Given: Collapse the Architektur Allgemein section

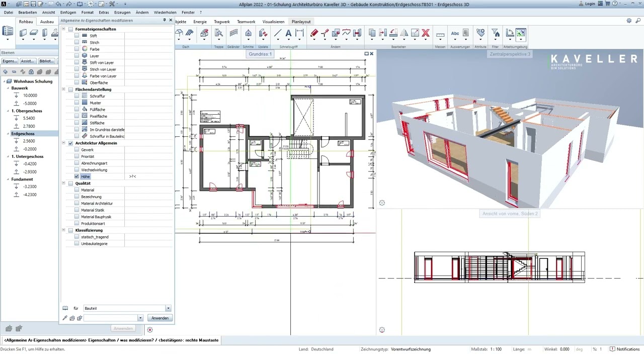Looking at the screenshot, I should pos(64,143).
